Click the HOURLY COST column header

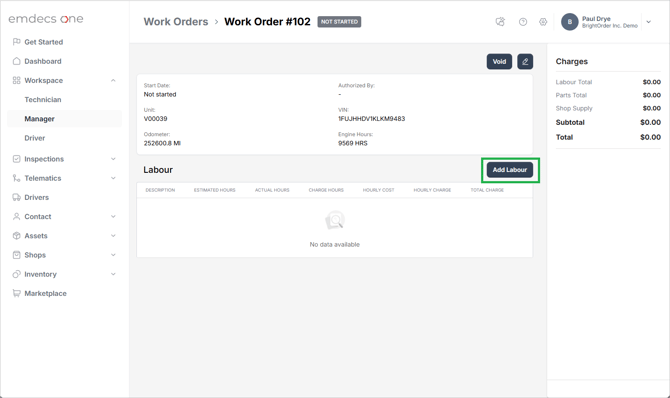pos(379,190)
